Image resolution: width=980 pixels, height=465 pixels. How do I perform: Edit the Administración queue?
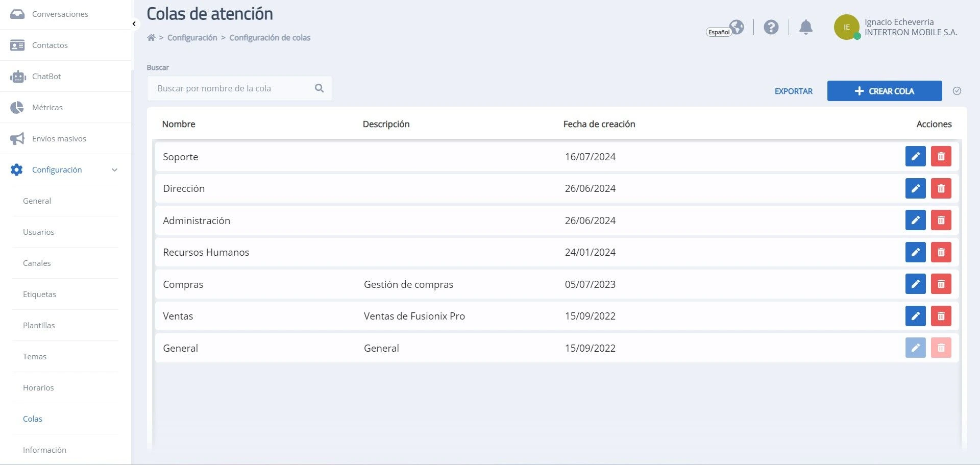tap(915, 221)
